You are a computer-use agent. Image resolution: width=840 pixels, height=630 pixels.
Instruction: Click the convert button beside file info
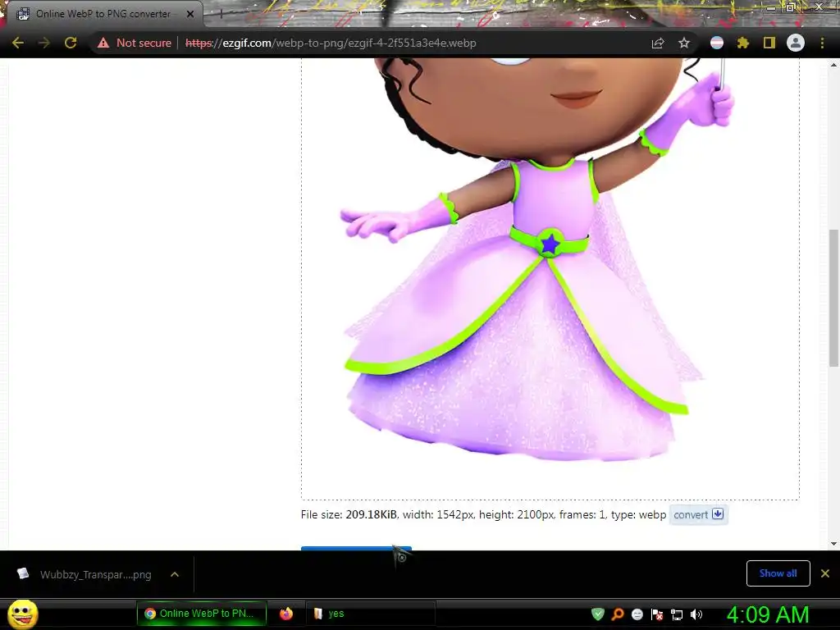(x=699, y=515)
